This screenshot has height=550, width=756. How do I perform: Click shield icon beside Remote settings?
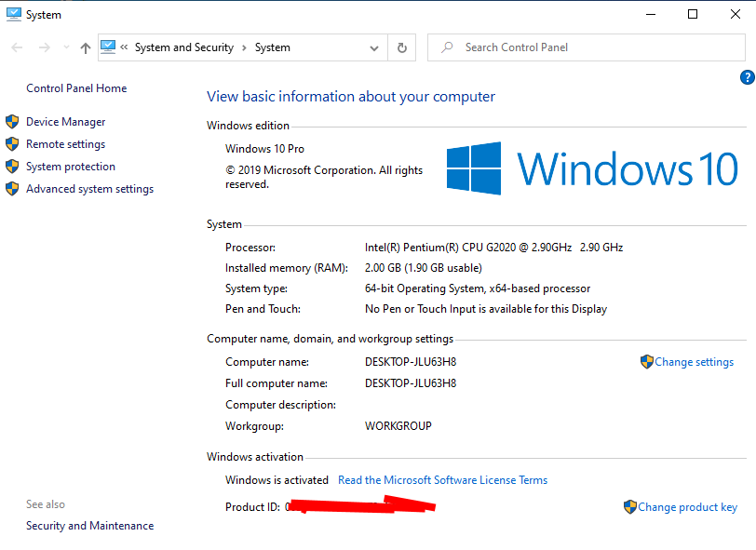12,144
